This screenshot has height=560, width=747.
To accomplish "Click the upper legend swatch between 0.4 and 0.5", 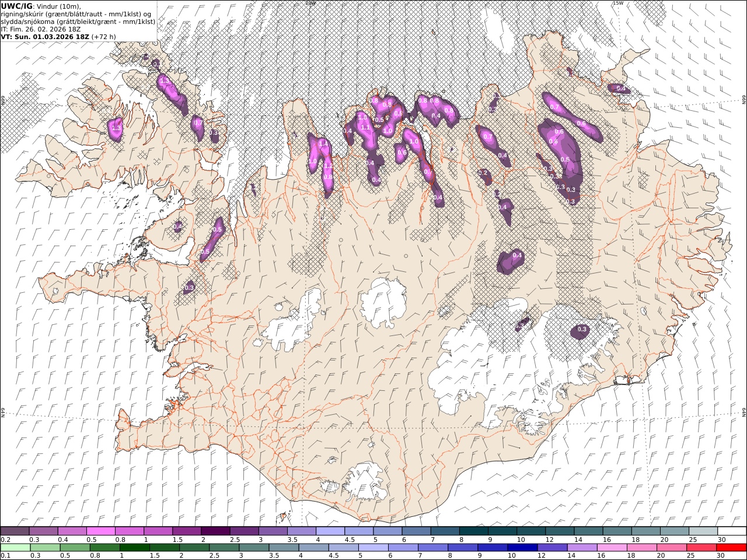I will point(72,531).
